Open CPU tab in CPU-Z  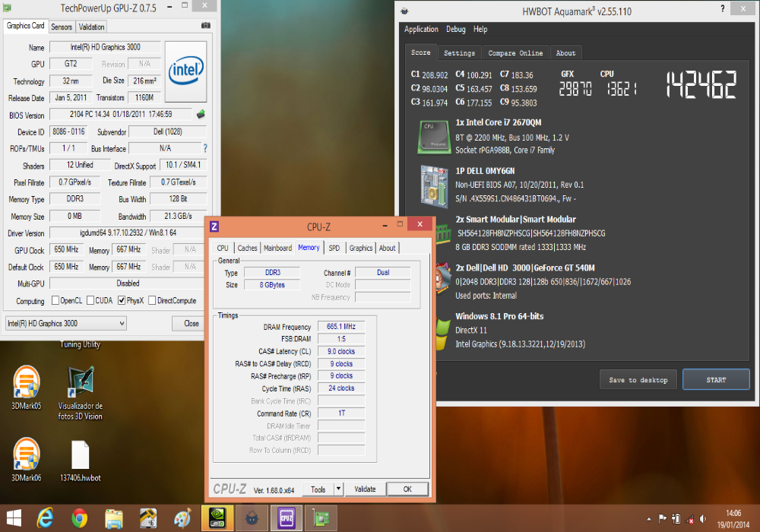pos(223,248)
